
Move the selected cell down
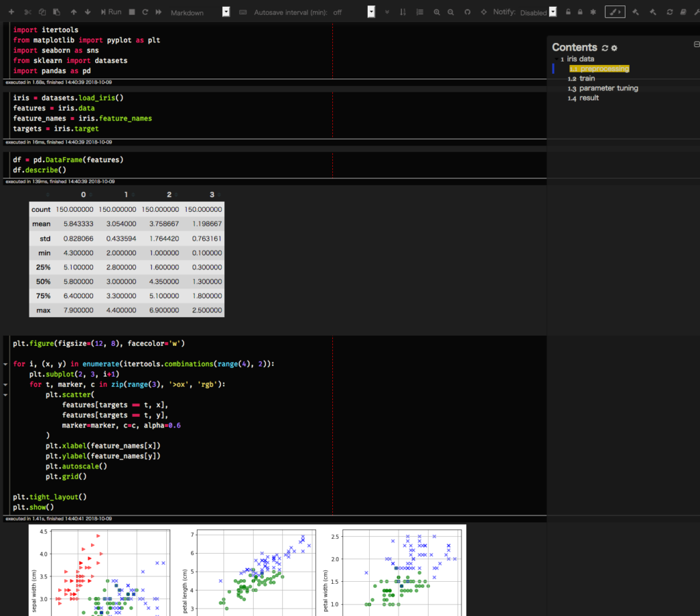88,12
